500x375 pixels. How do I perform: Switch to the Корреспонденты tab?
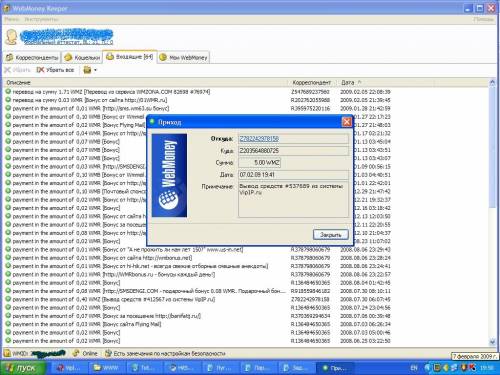pos(32,58)
